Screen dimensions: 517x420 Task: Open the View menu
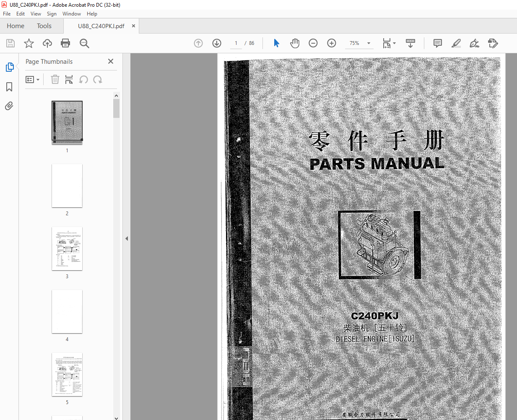click(x=36, y=14)
